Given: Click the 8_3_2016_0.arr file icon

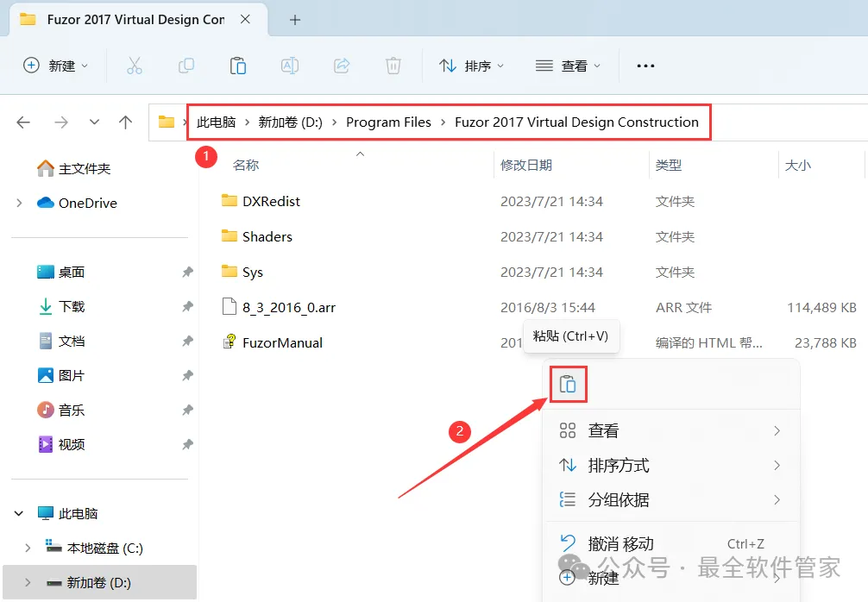Looking at the screenshot, I should (x=230, y=306).
